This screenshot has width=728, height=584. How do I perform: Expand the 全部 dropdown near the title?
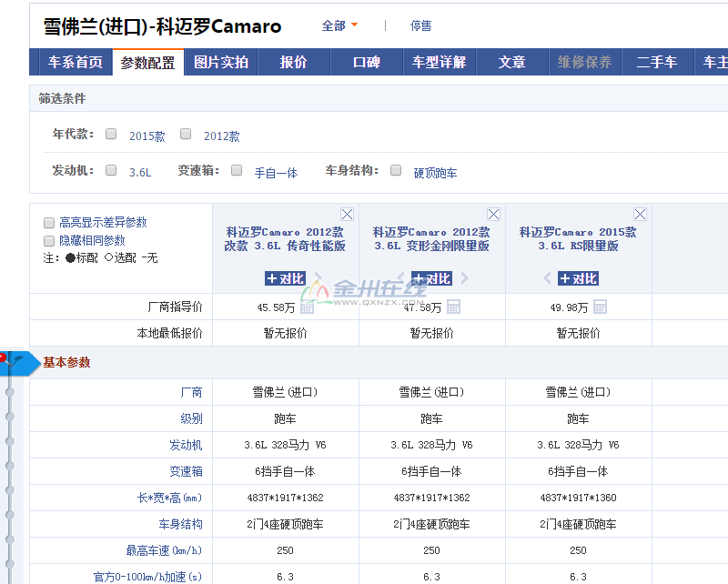point(339,25)
